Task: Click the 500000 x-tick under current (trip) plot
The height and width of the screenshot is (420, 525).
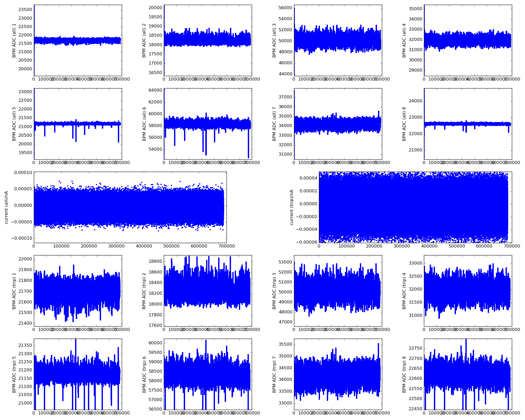Action: (x=457, y=246)
